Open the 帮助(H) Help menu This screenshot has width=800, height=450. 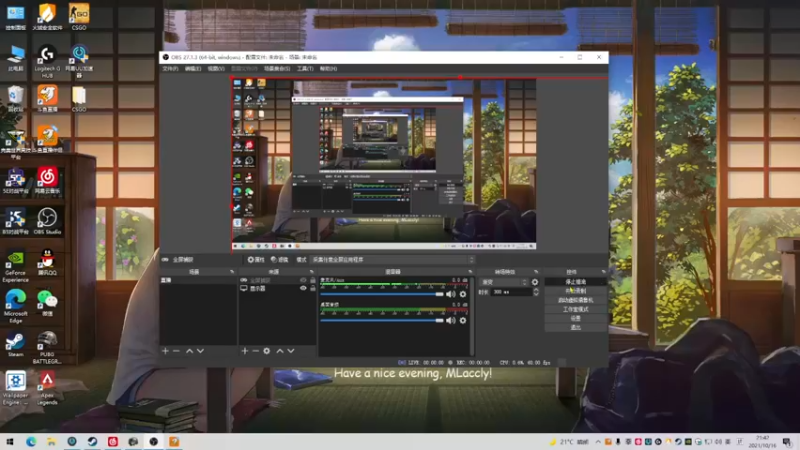(328, 68)
